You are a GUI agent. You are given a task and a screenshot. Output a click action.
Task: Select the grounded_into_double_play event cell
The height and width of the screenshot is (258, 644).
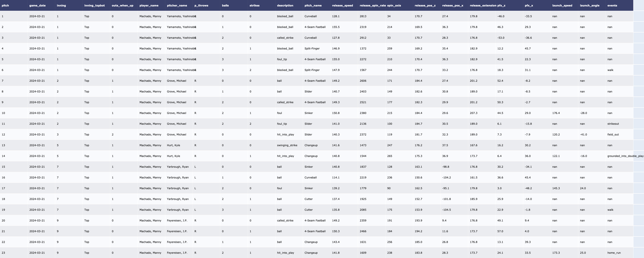(x=625, y=156)
